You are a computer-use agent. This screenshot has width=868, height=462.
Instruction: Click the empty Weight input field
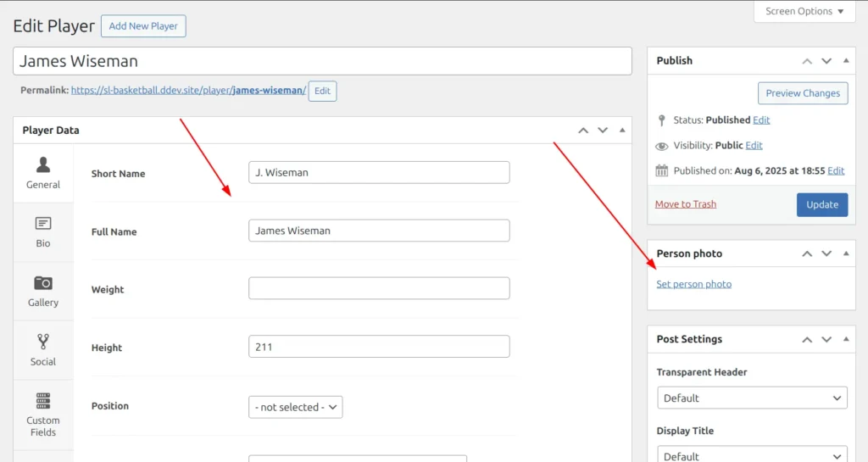(x=379, y=288)
